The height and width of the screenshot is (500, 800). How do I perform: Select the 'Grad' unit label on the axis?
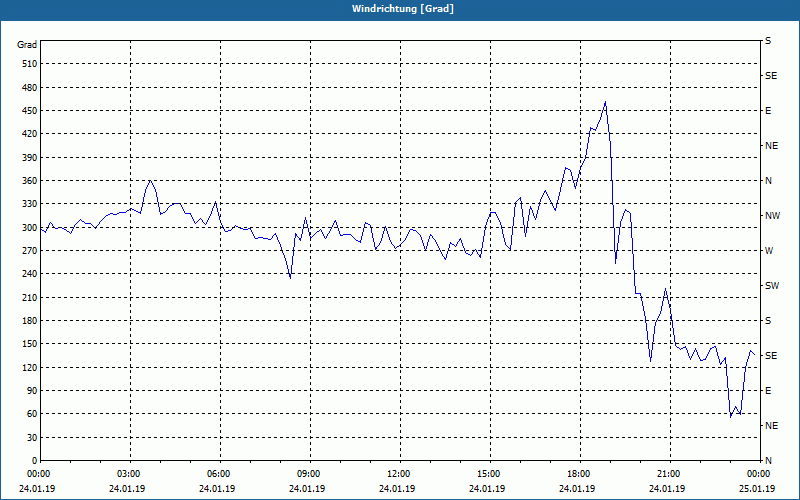(27, 45)
